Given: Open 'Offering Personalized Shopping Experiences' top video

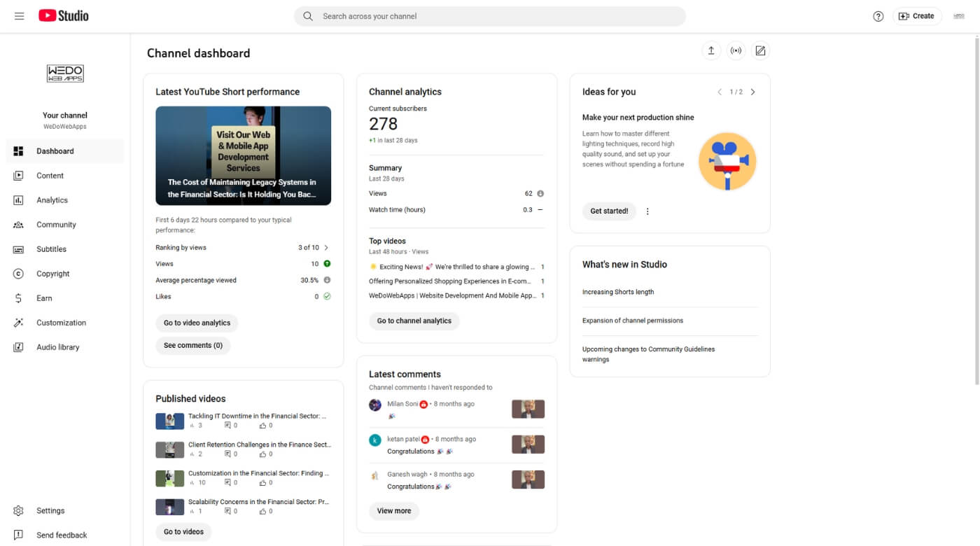Looking at the screenshot, I should [456, 281].
